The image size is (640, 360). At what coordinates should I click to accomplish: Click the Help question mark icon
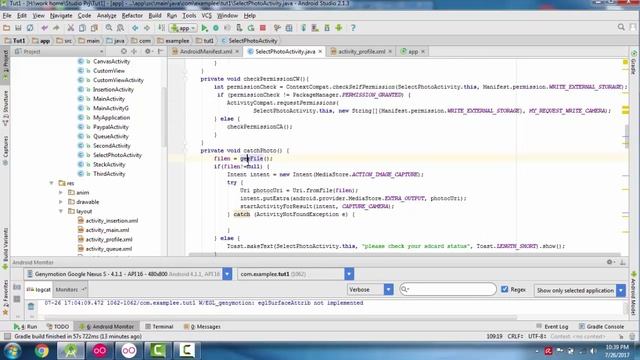(x=353, y=28)
